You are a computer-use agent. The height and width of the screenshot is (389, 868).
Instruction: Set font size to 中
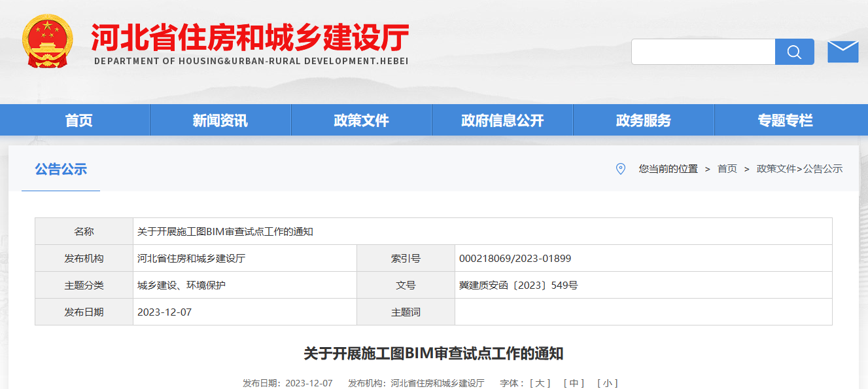point(574,383)
